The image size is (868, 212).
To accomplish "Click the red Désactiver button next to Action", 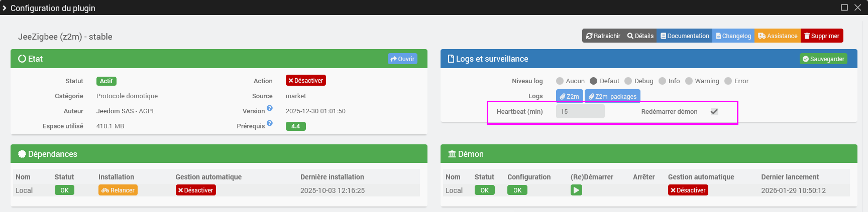I will point(306,81).
